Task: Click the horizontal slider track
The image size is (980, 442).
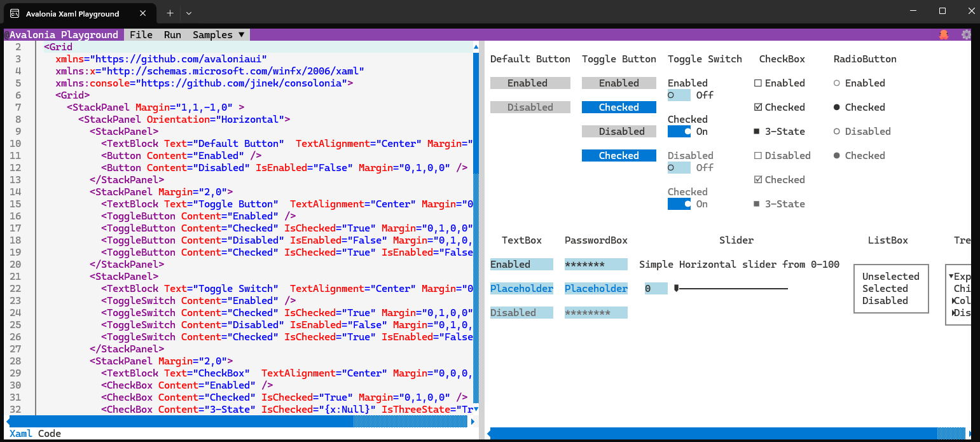Action: point(734,289)
